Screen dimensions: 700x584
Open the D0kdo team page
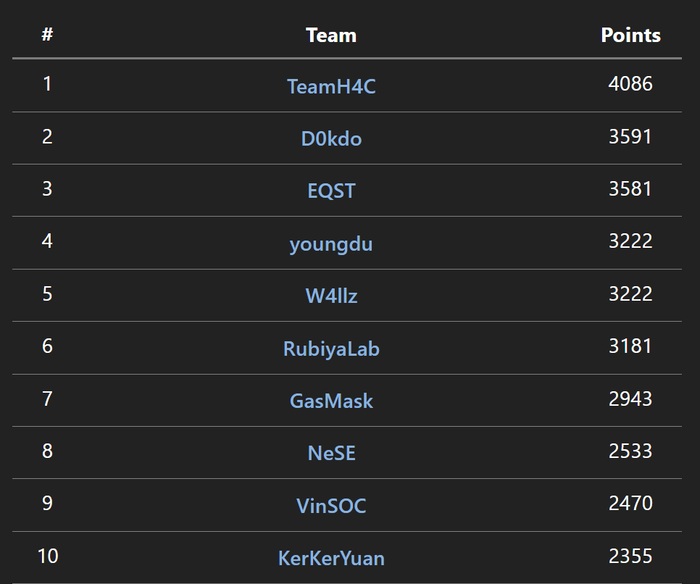(x=331, y=138)
